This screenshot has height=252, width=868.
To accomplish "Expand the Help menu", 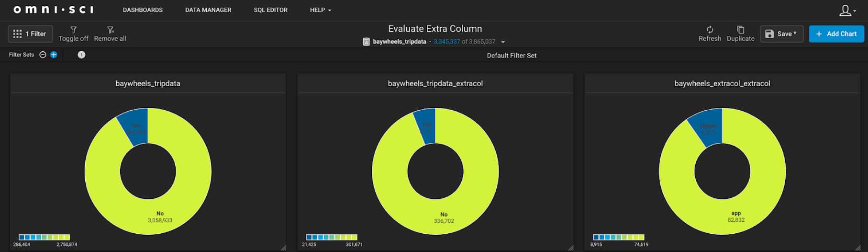I will 320,10.
